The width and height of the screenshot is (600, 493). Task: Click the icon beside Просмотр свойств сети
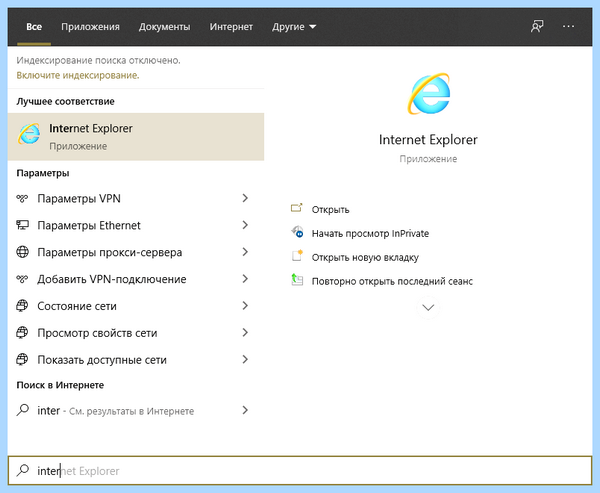22,333
